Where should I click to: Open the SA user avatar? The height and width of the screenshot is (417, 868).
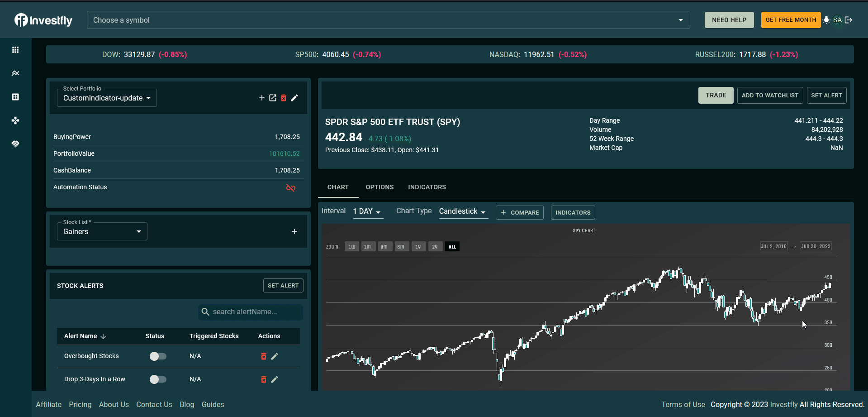click(838, 20)
